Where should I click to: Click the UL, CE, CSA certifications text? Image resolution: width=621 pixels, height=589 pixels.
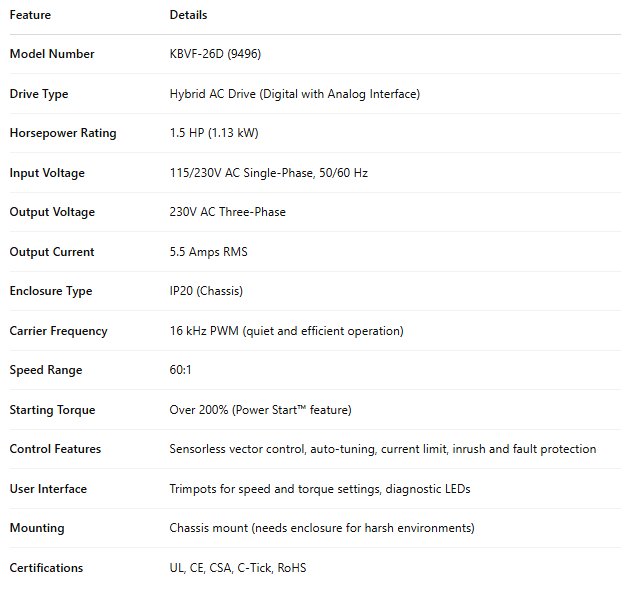[238, 568]
